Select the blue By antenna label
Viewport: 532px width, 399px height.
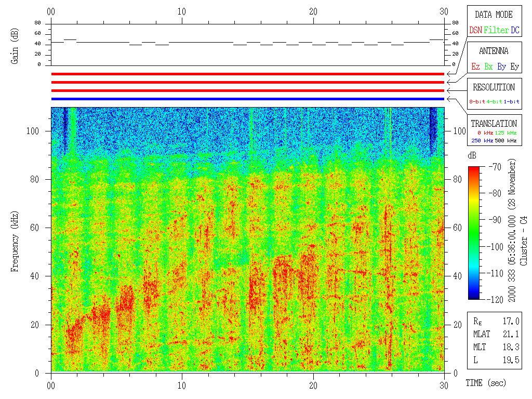tap(501, 67)
